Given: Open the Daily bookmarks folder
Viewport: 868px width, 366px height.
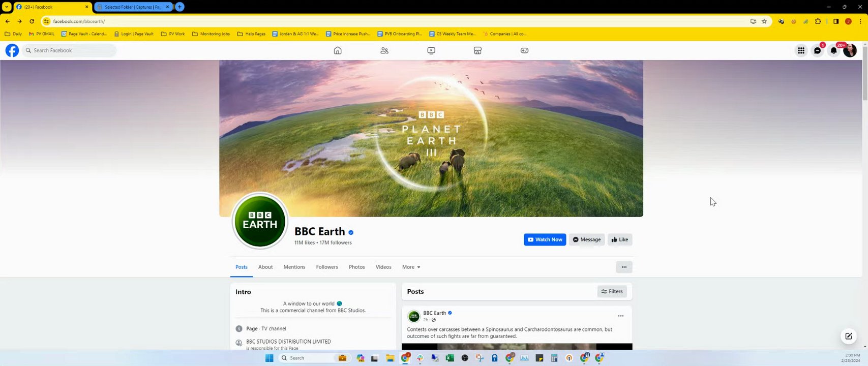Looking at the screenshot, I should (13, 34).
